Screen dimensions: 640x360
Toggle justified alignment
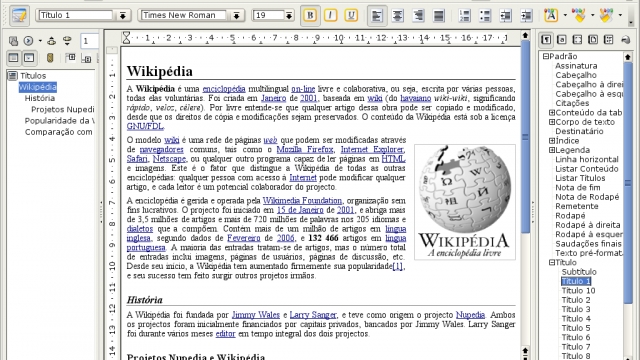[439, 16]
